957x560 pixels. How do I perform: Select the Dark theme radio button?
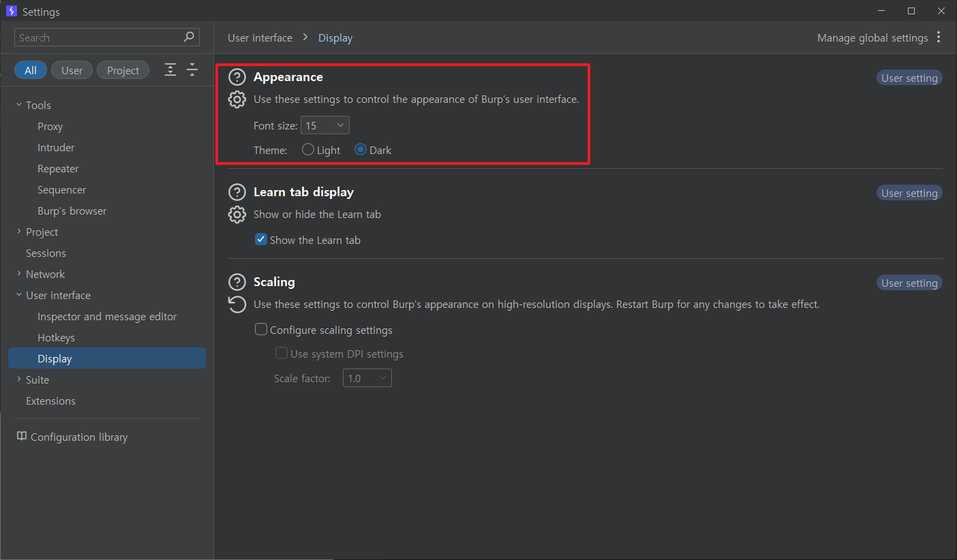(361, 150)
